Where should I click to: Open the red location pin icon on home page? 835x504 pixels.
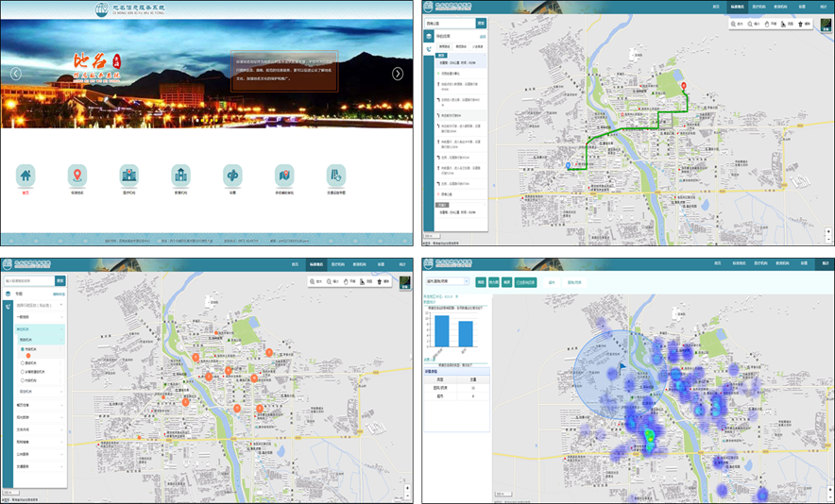point(77,176)
